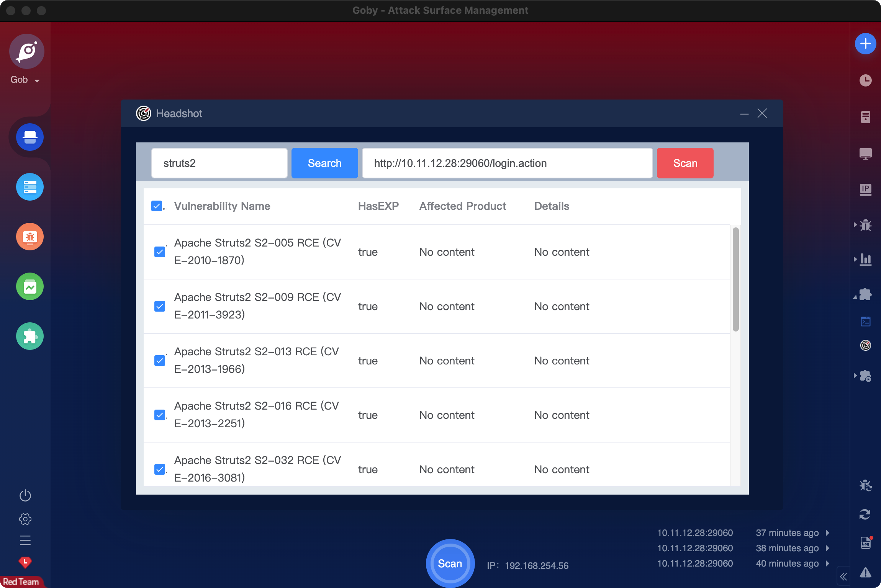Expand the 37 minutes ago scan entry arrow
The width and height of the screenshot is (881, 588).
click(827, 533)
